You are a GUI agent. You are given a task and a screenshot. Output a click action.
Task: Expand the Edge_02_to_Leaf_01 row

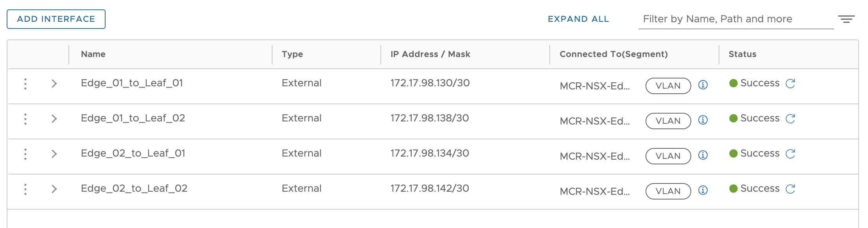coord(54,154)
